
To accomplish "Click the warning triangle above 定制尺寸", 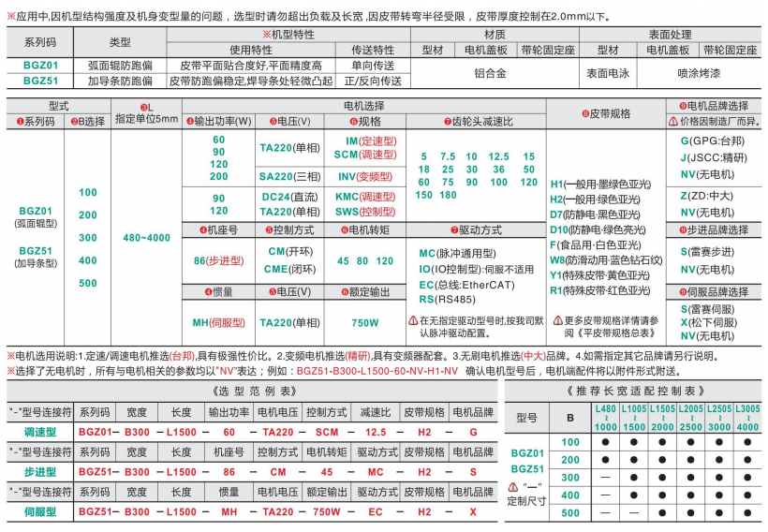I will (511, 487).
